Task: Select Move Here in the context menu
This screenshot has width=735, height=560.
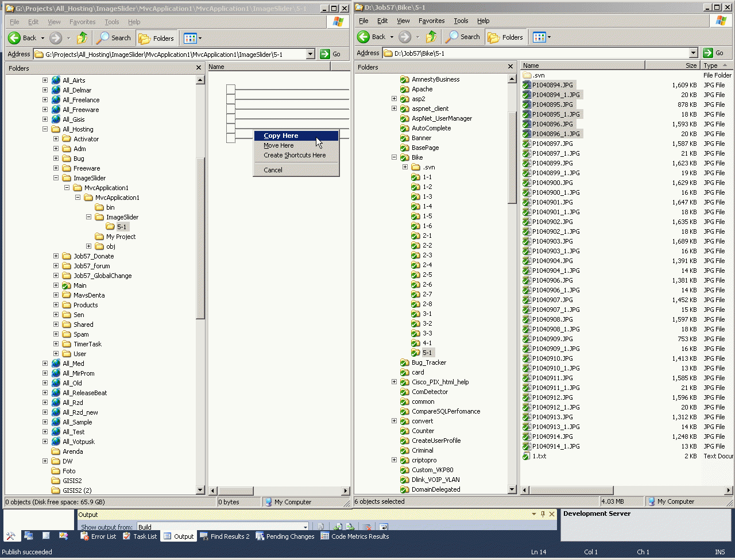Action: point(278,146)
